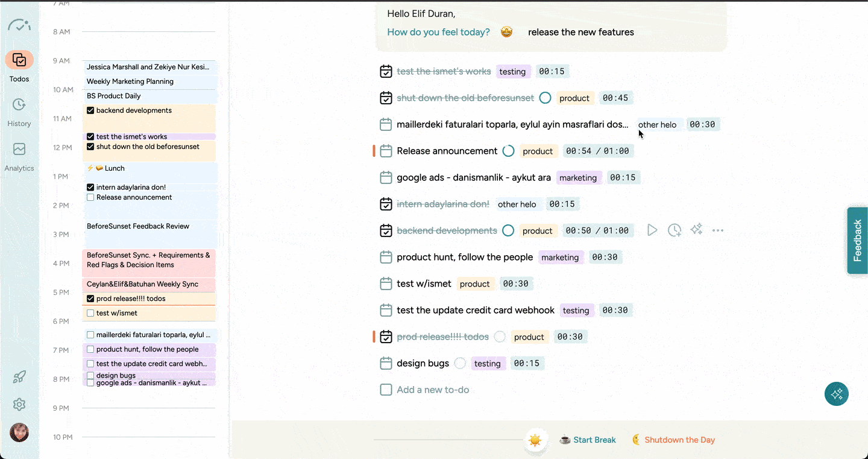
Task: Start timer for backend developments
Action: pos(652,230)
